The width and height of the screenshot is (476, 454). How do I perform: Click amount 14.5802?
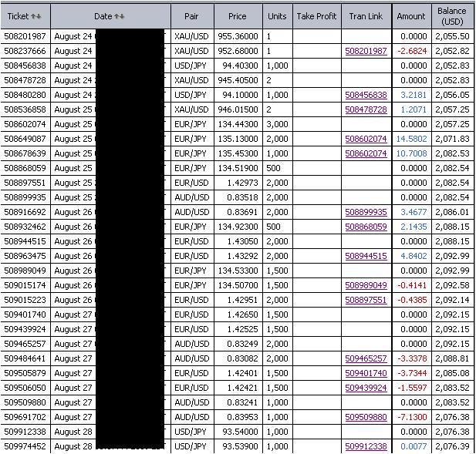(x=412, y=139)
